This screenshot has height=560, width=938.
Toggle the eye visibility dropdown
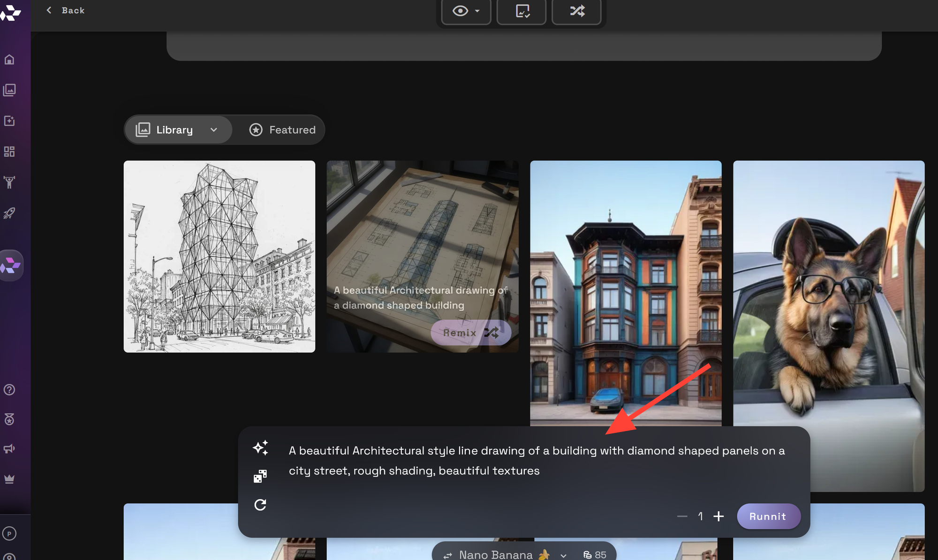pyautogui.click(x=466, y=11)
